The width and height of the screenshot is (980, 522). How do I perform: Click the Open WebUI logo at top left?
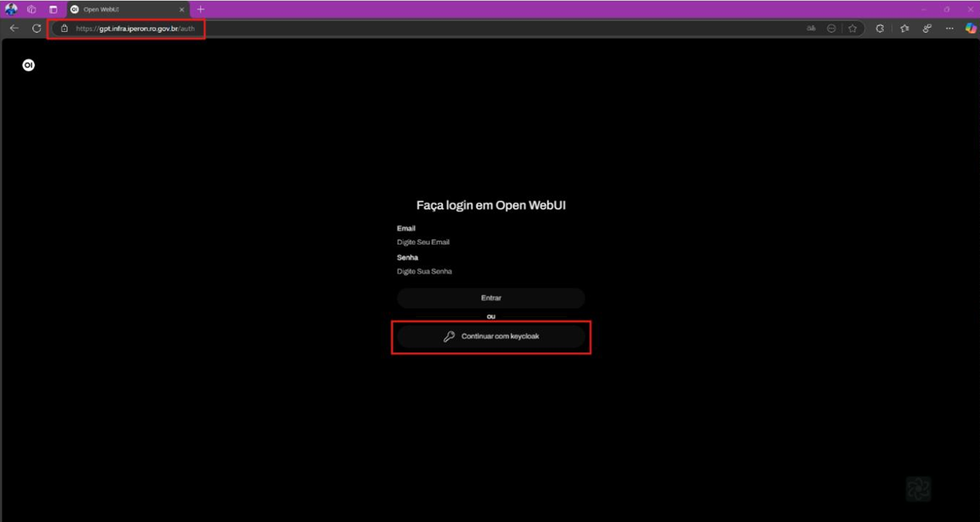(x=29, y=65)
